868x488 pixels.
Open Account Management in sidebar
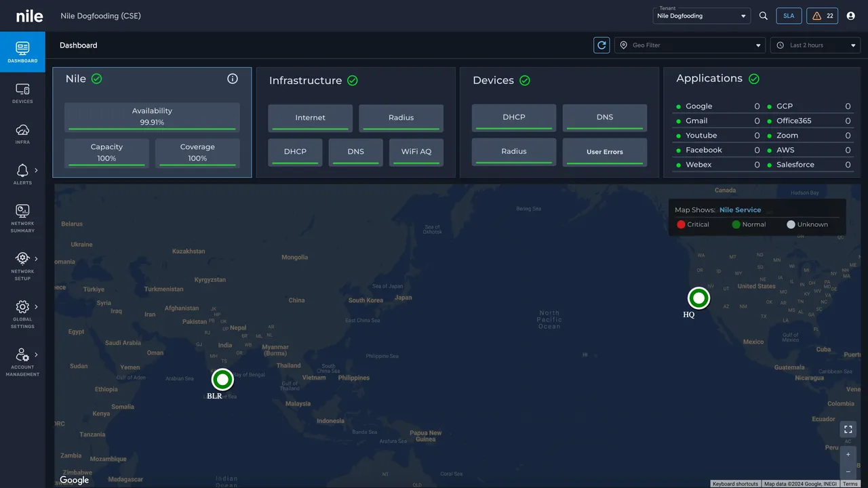pyautogui.click(x=22, y=363)
